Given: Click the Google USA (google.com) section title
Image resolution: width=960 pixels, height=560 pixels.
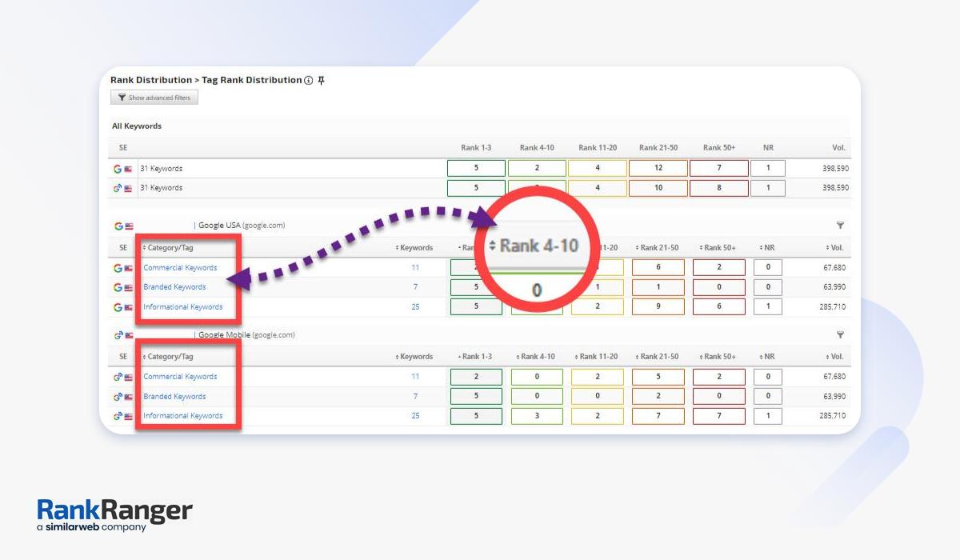Looking at the screenshot, I should tap(242, 226).
